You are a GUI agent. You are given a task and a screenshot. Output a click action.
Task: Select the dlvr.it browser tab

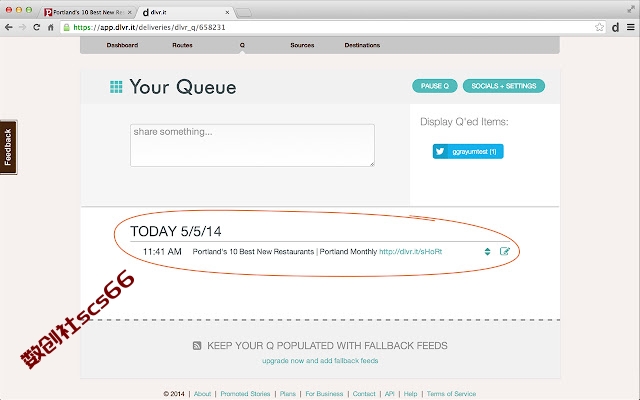[186, 12]
